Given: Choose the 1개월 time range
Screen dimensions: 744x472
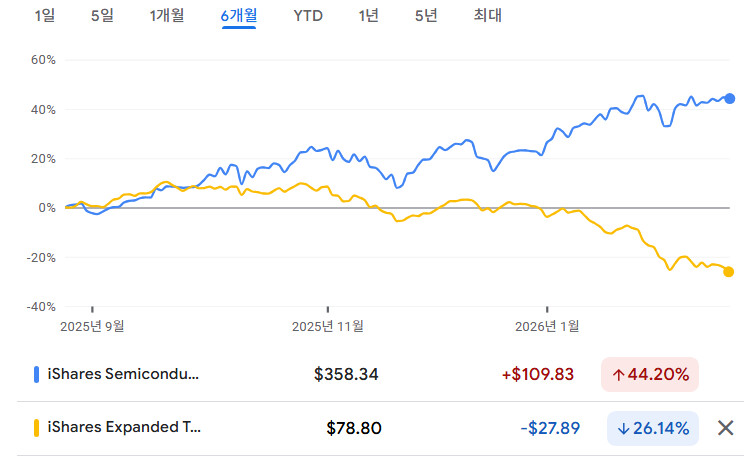Looking at the screenshot, I should pyautogui.click(x=166, y=15).
